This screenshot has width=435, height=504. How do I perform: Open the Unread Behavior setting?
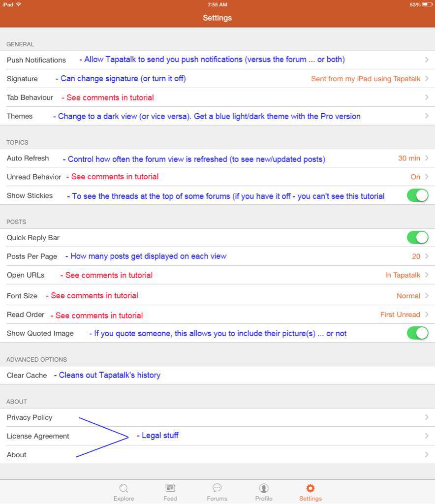tap(34, 177)
